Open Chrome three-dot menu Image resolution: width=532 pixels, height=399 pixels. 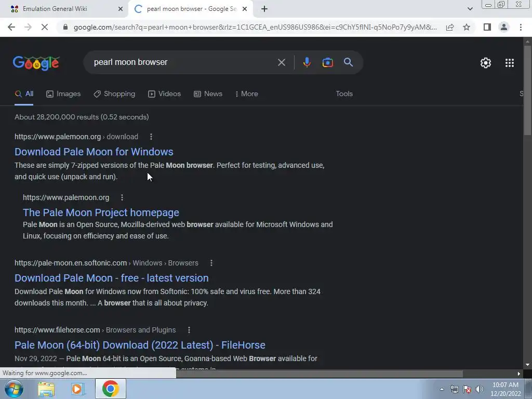tap(521, 27)
